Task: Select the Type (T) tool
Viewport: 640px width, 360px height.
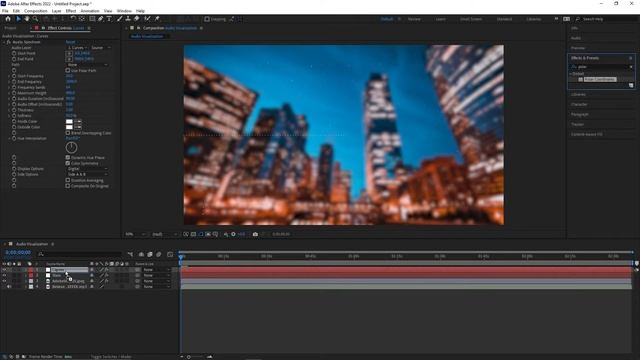Action: [109, 19]
